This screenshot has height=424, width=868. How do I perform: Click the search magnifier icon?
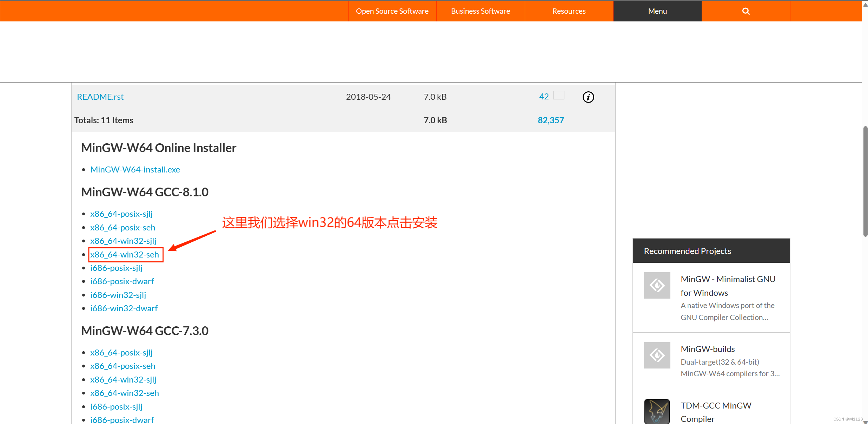point(746,11)
